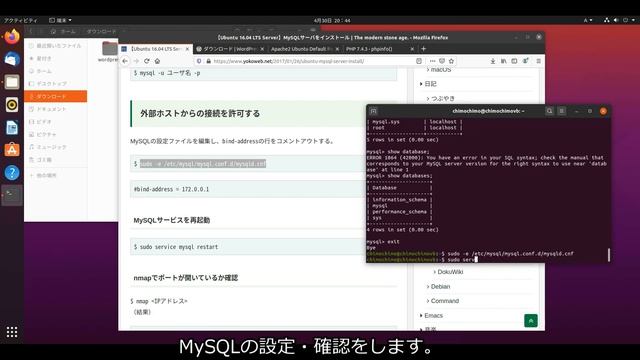Bookmark this page with the star icon

point(451,61)
